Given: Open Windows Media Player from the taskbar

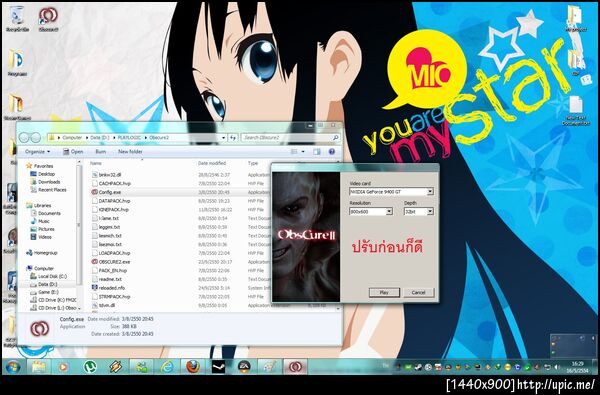Looking at the screenshot, I should [x=63, y=367].
